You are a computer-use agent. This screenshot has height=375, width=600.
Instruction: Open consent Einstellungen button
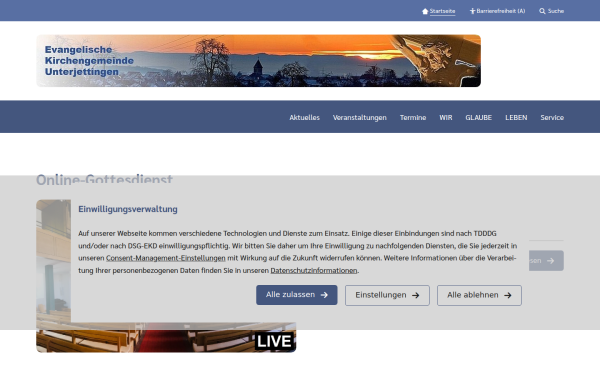[x=387, y=295]
